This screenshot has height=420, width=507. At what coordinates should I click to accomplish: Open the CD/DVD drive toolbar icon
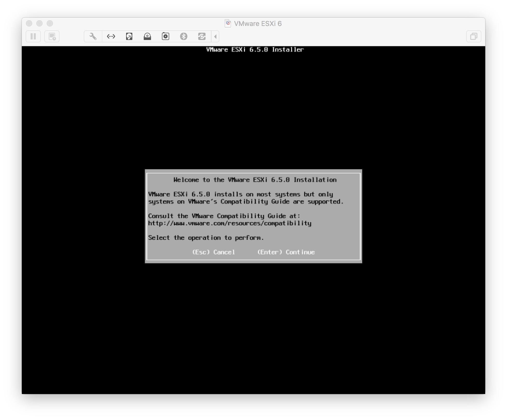147,36
